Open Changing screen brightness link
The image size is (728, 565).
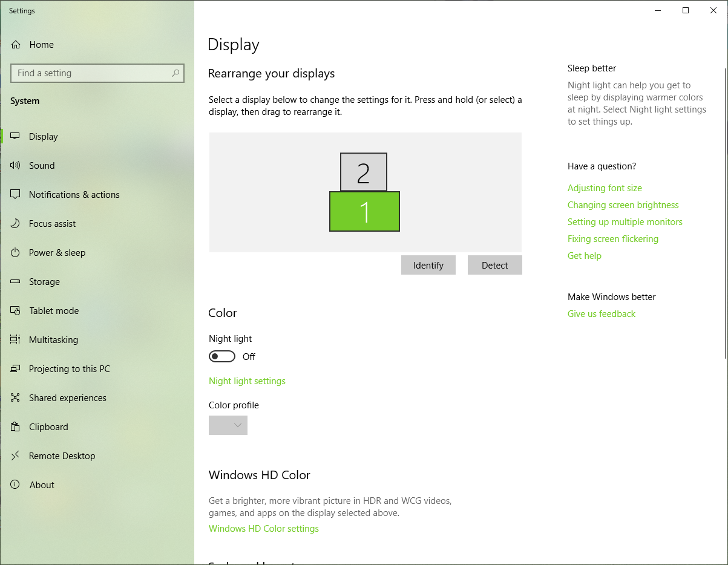click(623, 205)
